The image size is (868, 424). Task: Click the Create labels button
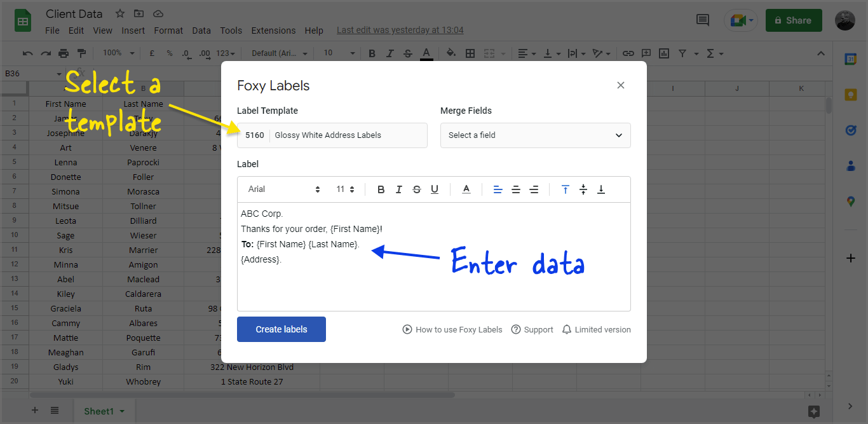coord(281,329)
